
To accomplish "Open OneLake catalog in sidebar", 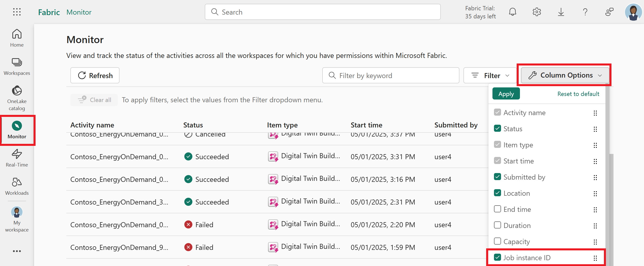I will [17, 98].
